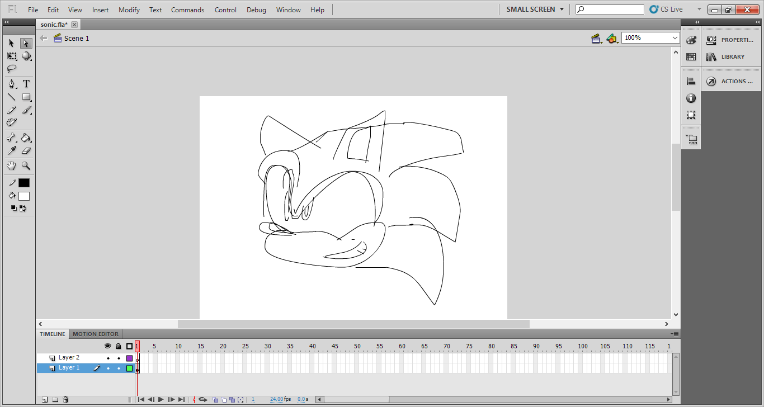Image resolution: width=764 pixels, height=407 pixels.
Task: Open the Control menu
Action: [x=226, y=10]
